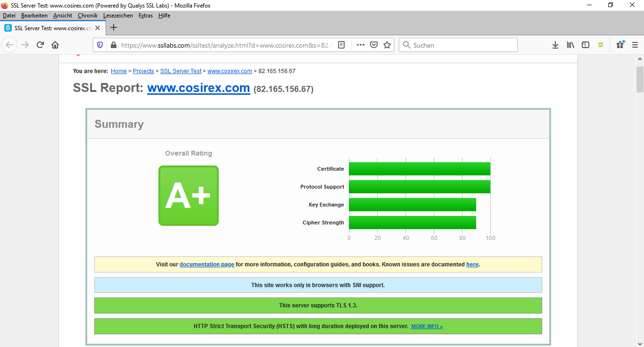Open the downloads panel
Viewport: 644px width, 347px height.
tap(555, 45)
